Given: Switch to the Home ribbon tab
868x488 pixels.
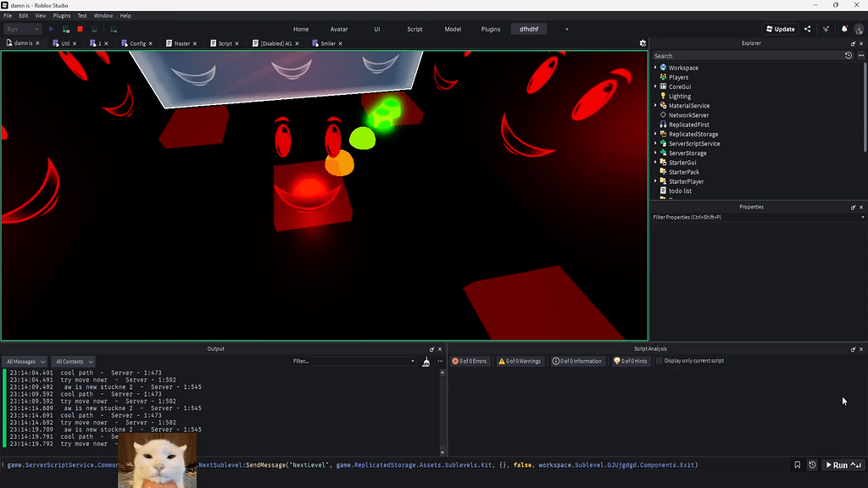Looking at the screenshot, I should (x=301, y=29).
